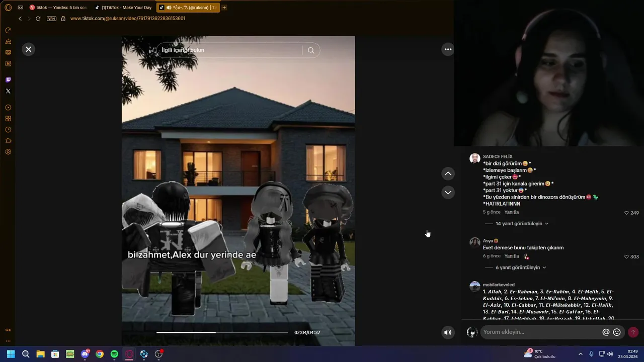
Task: Post comment with the red send arrow
Action: click(633, 332)
